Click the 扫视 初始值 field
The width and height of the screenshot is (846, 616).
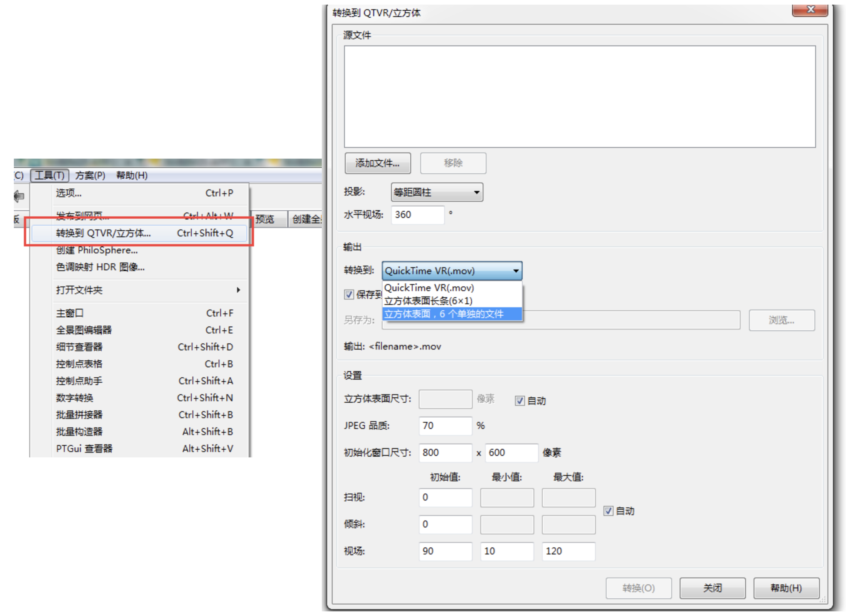click(445, 497)
